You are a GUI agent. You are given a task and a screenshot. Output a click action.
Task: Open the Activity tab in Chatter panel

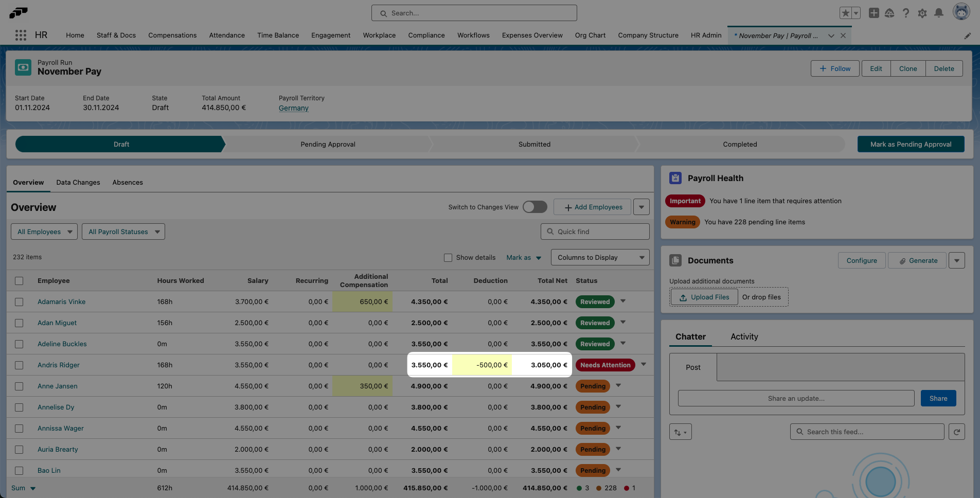point(744,336)
